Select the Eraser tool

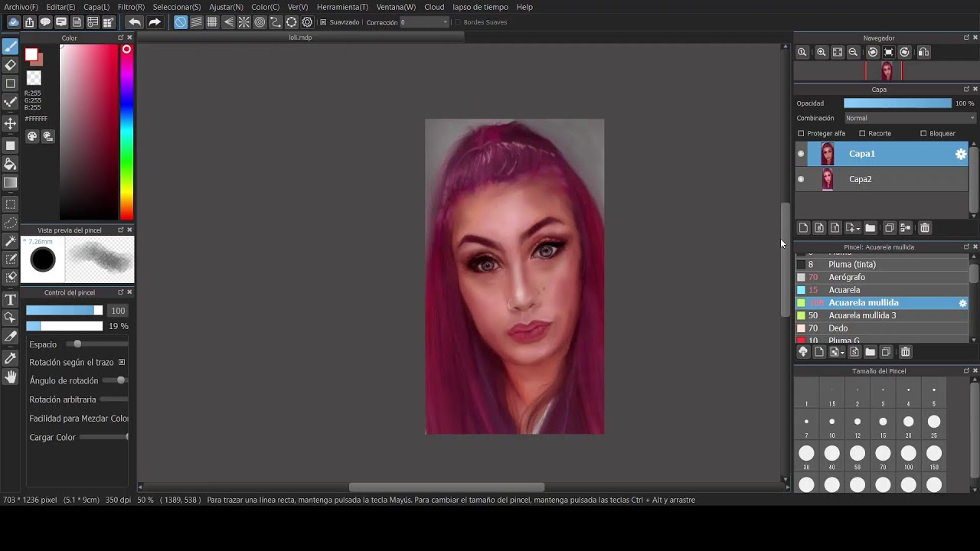coord(11,65)
